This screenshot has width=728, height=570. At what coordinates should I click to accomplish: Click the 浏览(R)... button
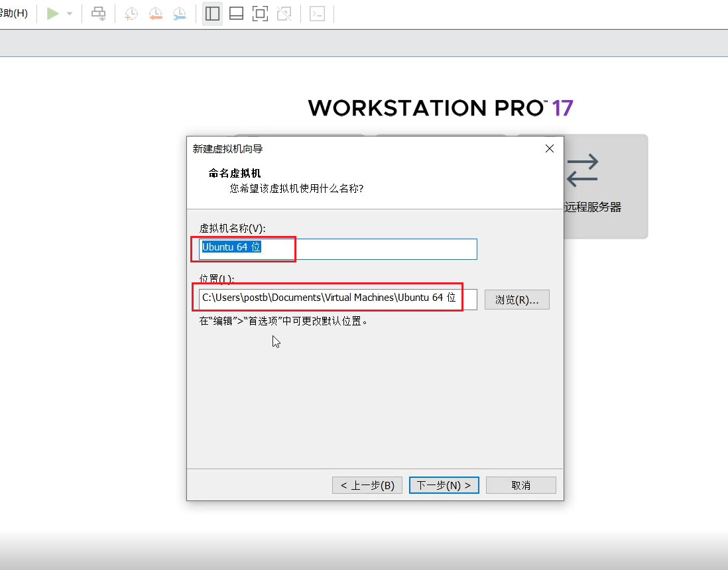516,300
